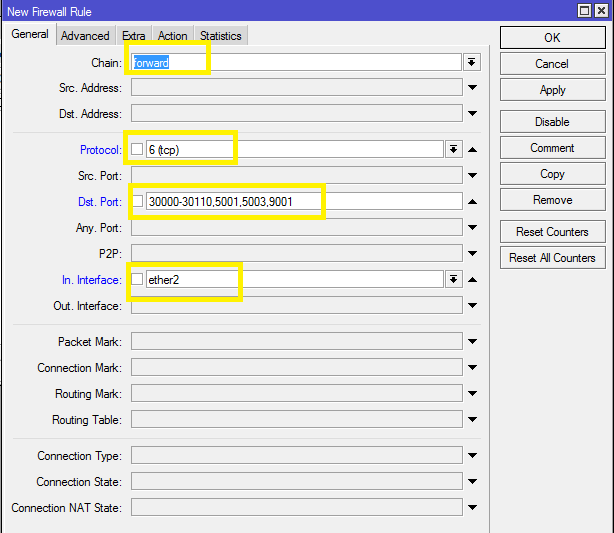Image resolution: width=614 pixels, height=533 pixels.
Task: Expand the Connection Type field
Action: click(473, 455)
